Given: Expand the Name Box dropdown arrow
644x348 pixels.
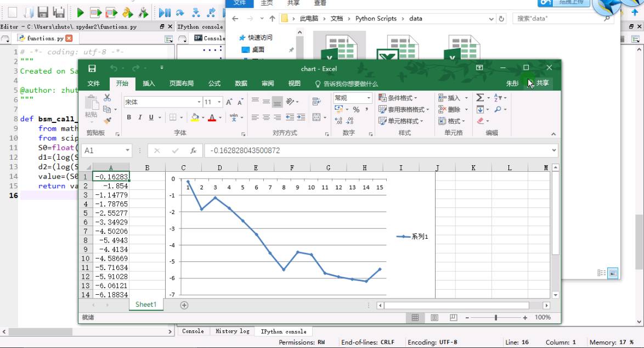Looking at the screenshot, I should 128,150.
